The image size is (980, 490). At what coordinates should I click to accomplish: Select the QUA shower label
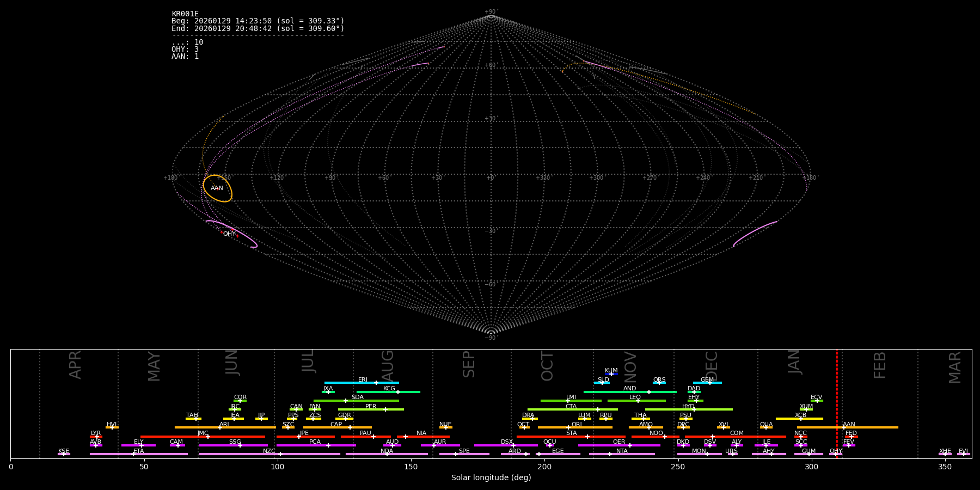(766, 425)
